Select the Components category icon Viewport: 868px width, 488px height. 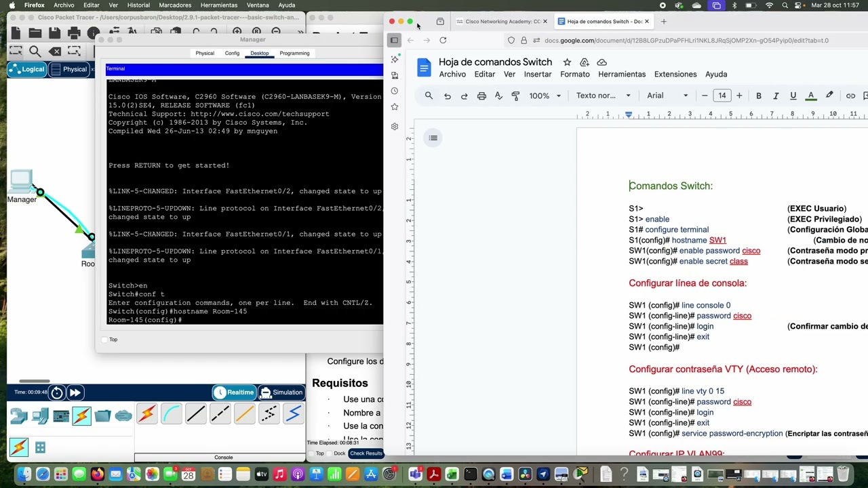[61, 415]
